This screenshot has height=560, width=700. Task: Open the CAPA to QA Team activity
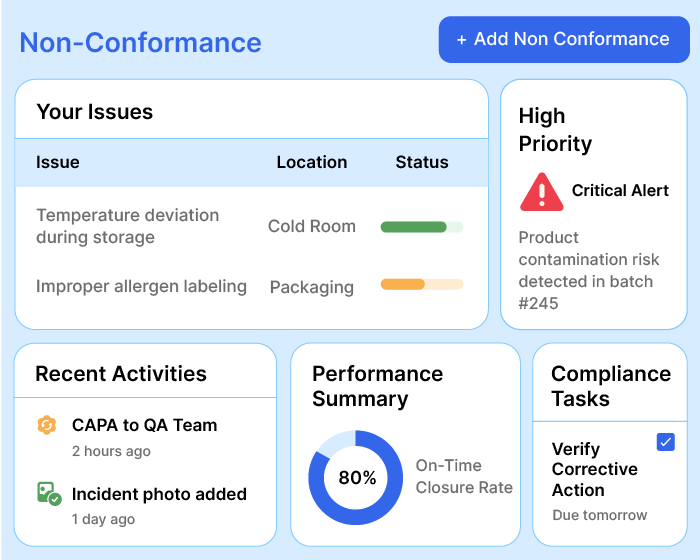[x=144, y=425]
